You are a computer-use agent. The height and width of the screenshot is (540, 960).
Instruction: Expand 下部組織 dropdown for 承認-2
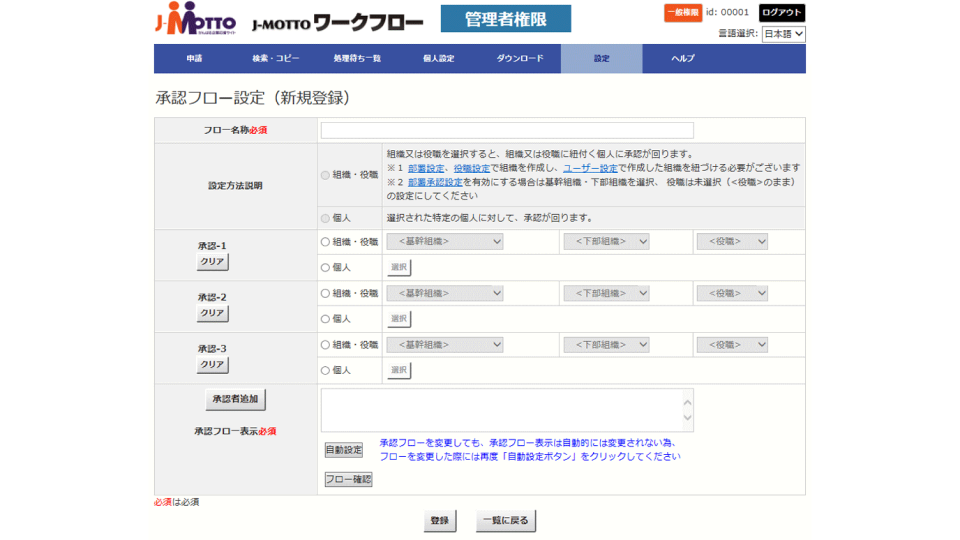607,293
